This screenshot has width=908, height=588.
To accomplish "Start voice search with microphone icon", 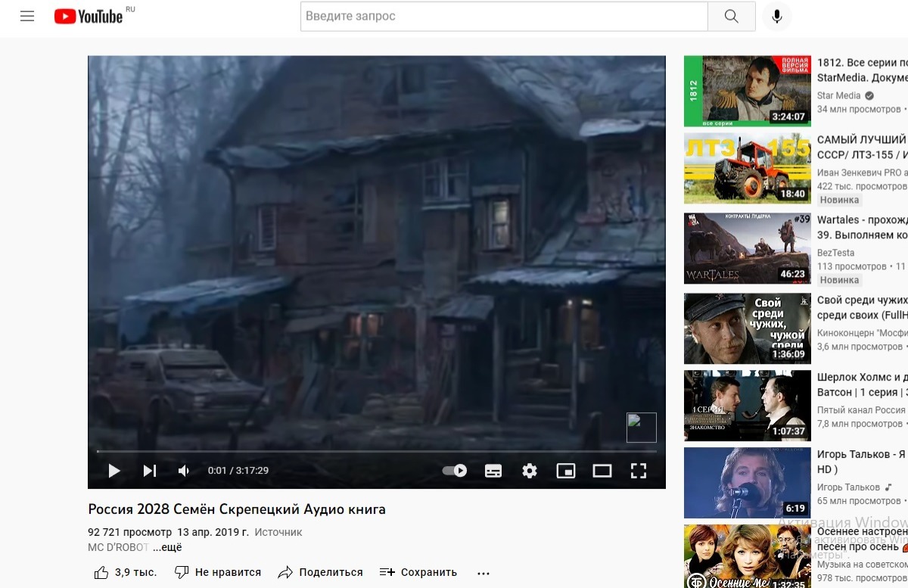I will coord(776,16).
